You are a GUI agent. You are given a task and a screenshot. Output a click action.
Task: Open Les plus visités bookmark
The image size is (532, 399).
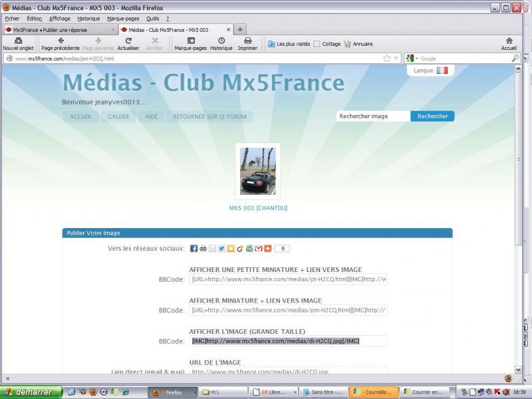click(x=289, y=44)
